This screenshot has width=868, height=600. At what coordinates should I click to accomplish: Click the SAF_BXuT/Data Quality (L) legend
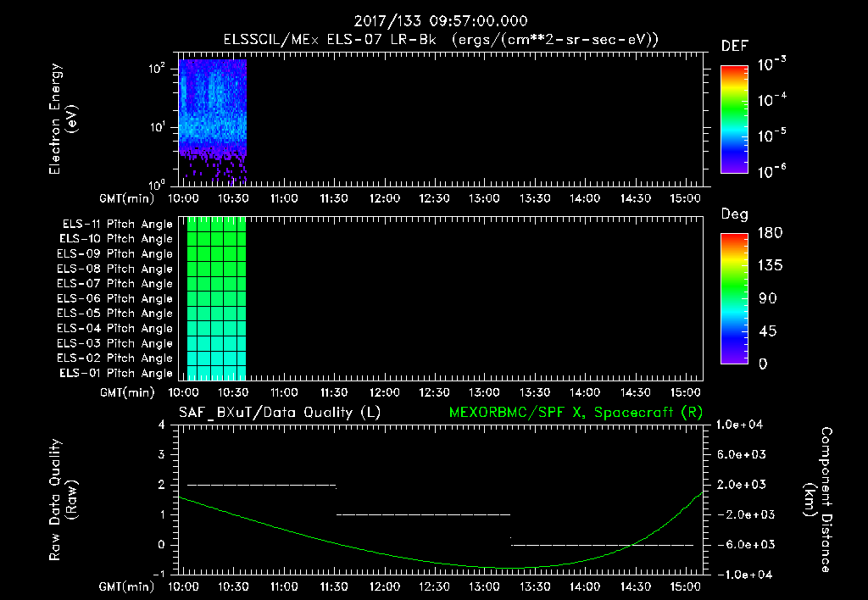click(280, 413)
